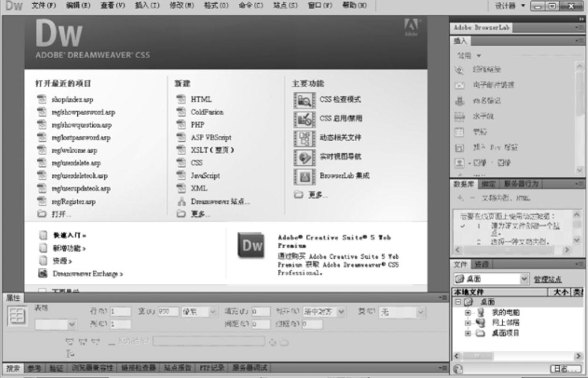Click the named anchor icon in Insert panel
This screenshot has width=588, height=378.
[459, 101]
